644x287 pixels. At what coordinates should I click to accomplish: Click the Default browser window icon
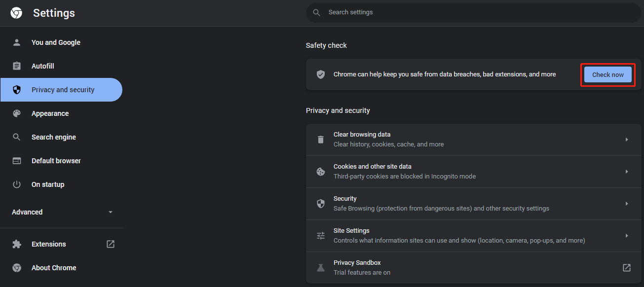pos(17,161)
